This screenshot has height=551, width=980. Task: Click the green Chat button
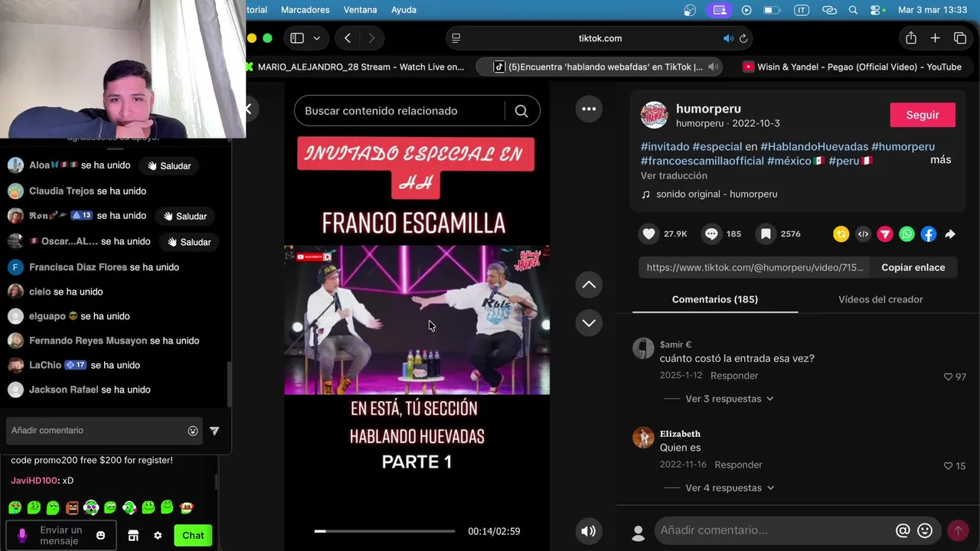193,535
